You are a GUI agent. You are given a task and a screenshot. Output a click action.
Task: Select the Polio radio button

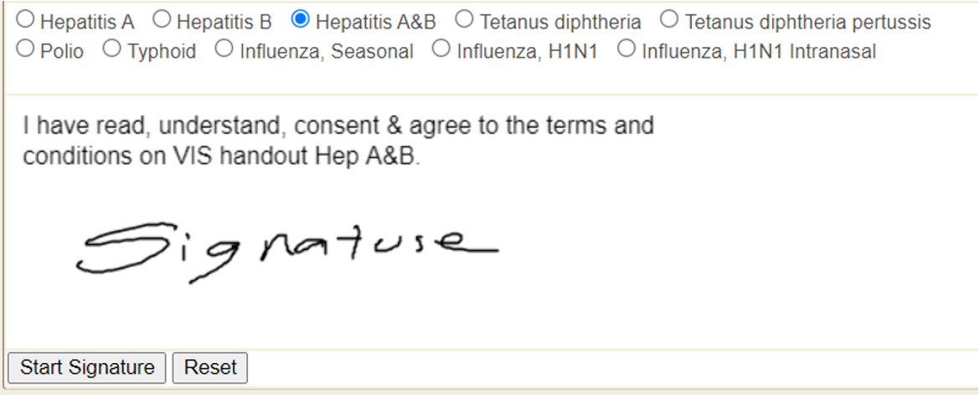tap(26, 49)
